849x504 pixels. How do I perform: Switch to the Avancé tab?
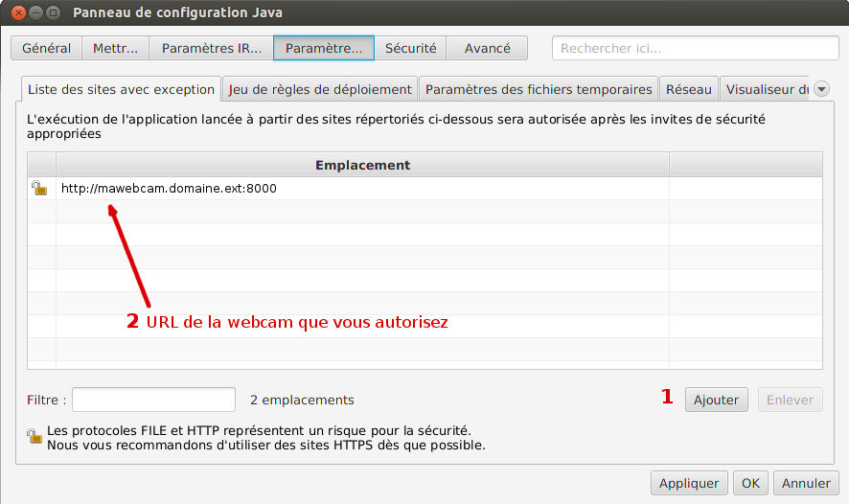488,48
